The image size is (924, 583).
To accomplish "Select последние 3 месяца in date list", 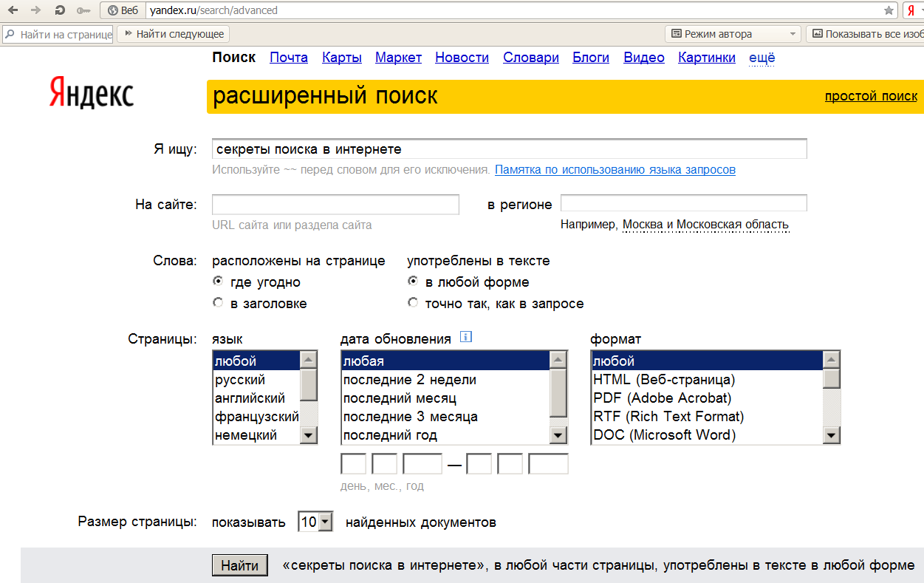I will click(445, 417).
